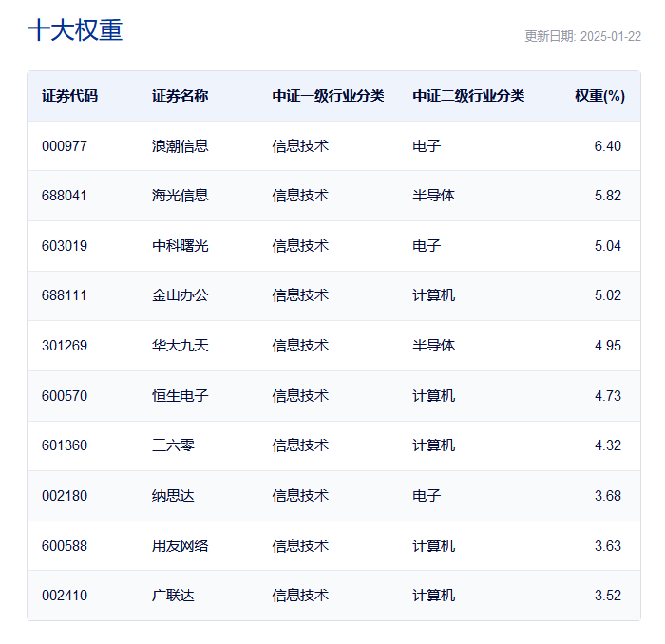Image resolution: width=665 pixels, height=644 pixels.
Task: Click the 权重(%) column header
Action: pos(599,96)
